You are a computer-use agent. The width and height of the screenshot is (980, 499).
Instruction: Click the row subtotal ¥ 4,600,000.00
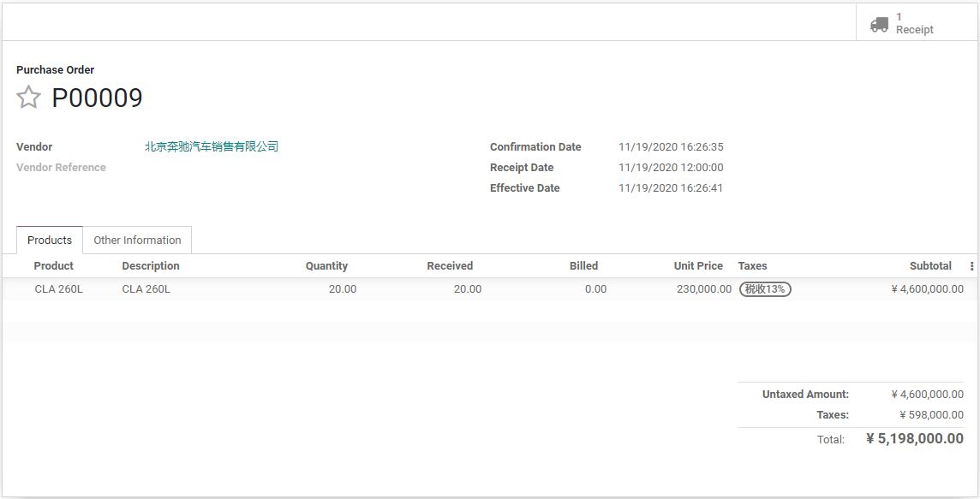[x=928, y=289]
